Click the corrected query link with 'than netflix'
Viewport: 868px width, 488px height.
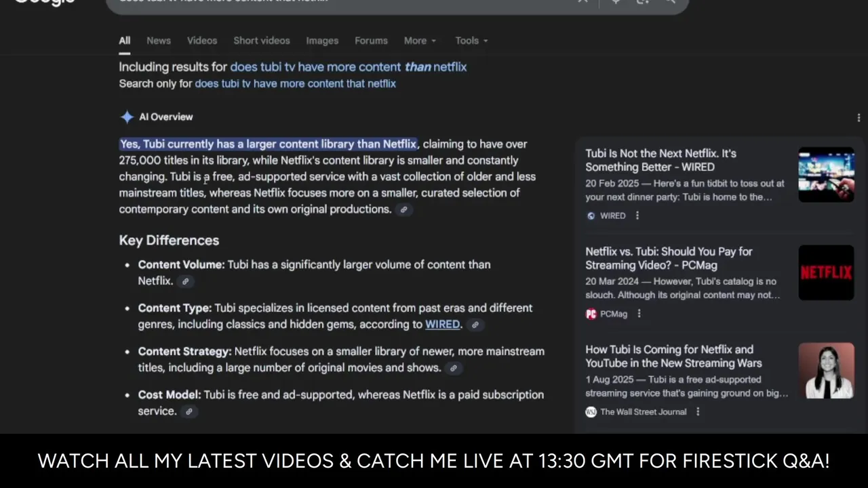(x=348, y=67)
